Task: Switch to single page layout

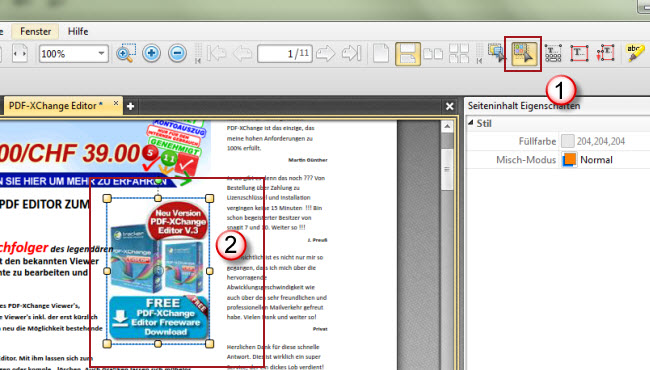Action: click(381, 53)
